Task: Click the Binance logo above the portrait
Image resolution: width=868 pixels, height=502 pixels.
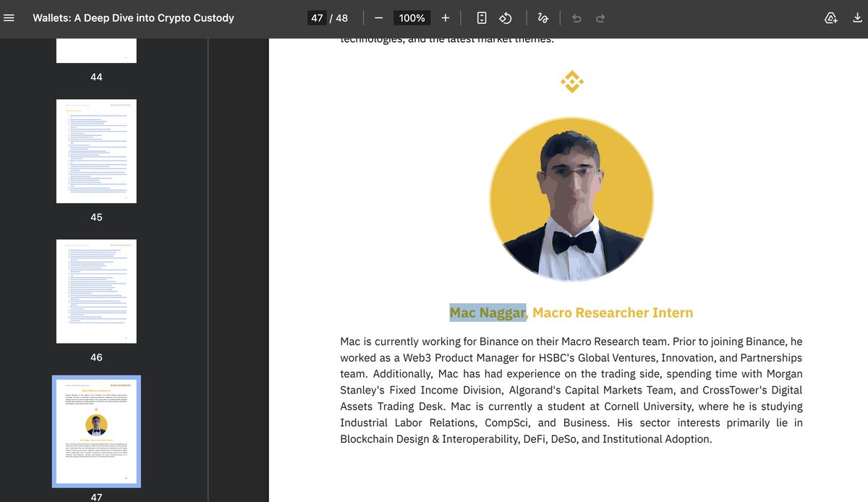Action: click(572, 81)
